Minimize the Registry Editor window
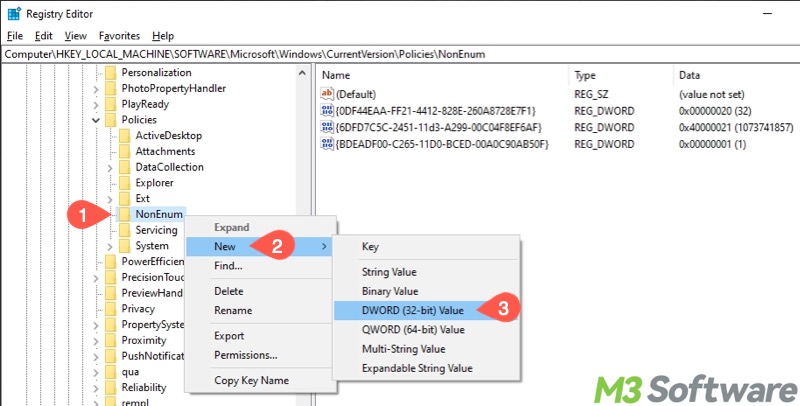 tap(766, 14)
